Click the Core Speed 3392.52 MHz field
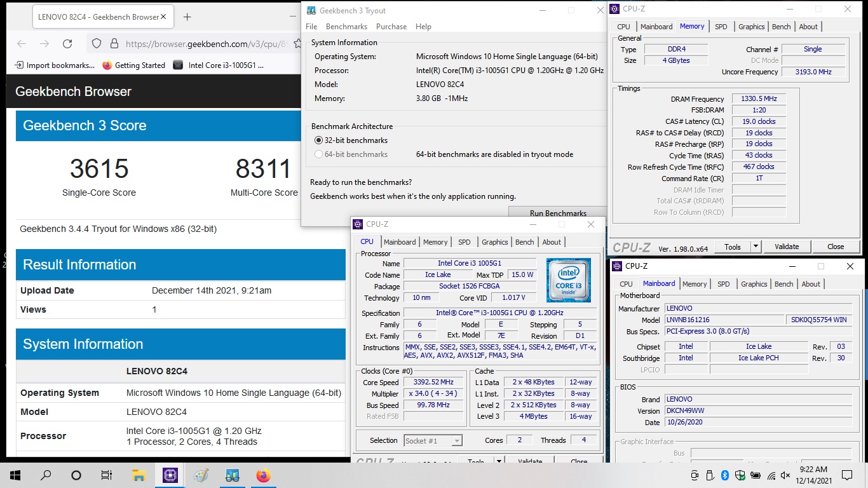The image size is (868, 488). click(x=435, y=383)
